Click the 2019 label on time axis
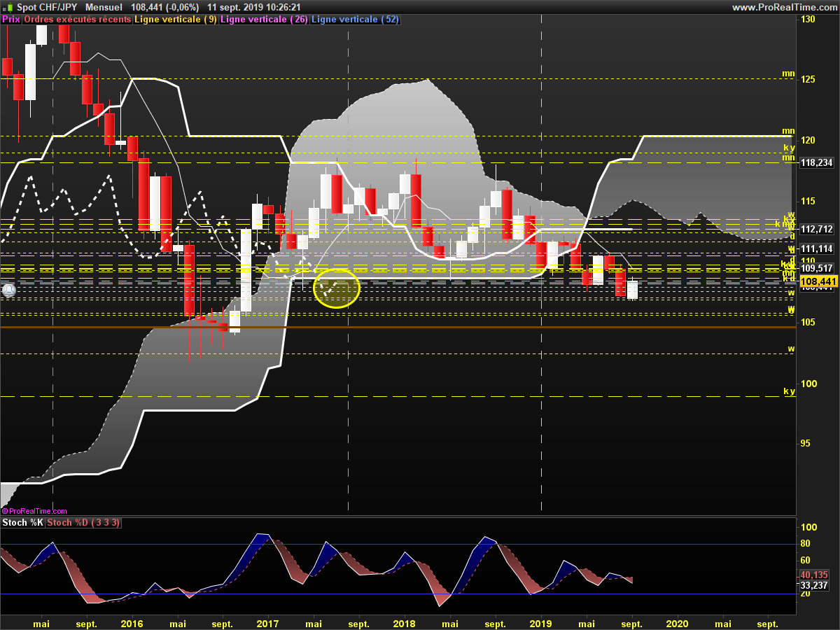 click(541, 623)
